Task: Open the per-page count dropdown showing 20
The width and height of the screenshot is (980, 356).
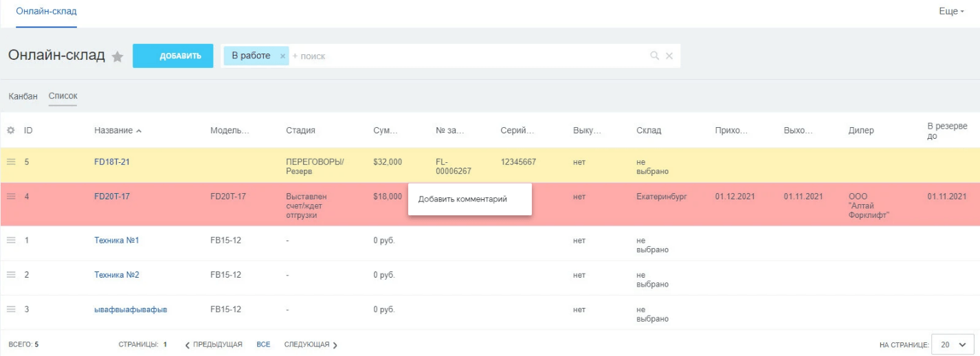Action: point(955,344)
